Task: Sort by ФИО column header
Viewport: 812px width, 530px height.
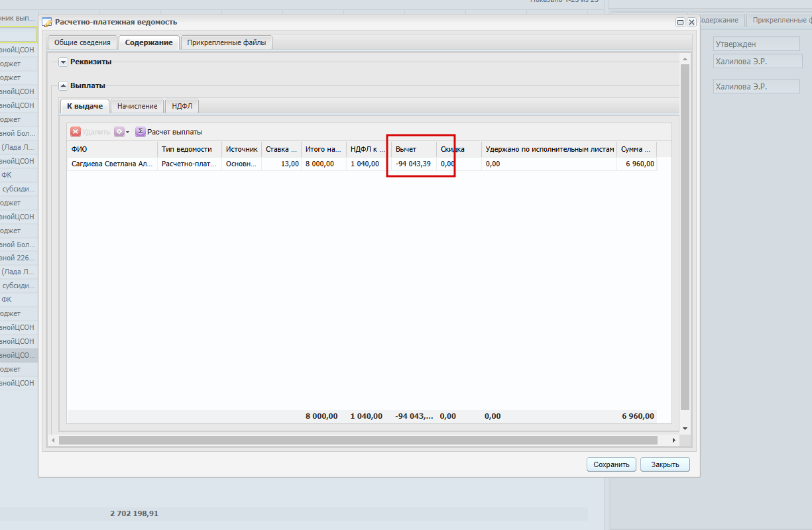Action: tap(112, 149)
